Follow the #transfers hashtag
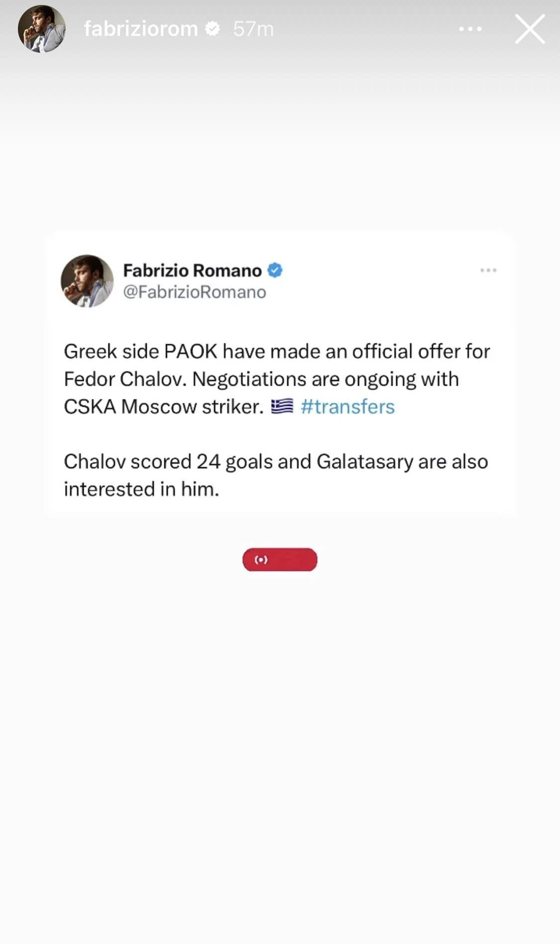This screenshot has width=560, height=944. tap(347, 407)
